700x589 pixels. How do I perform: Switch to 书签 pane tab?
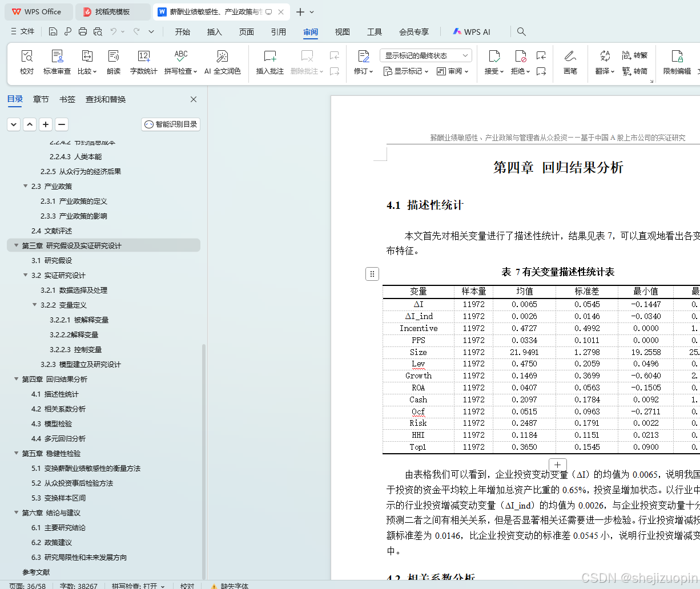67,99
